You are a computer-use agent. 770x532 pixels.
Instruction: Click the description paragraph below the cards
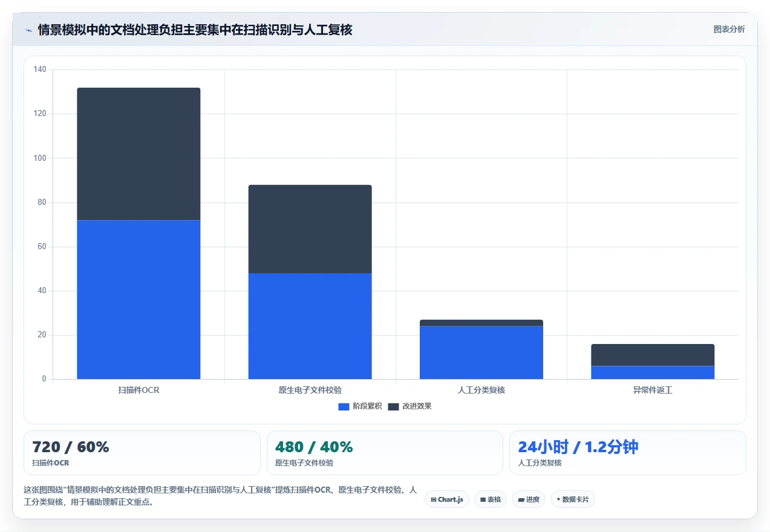(220, 496)
